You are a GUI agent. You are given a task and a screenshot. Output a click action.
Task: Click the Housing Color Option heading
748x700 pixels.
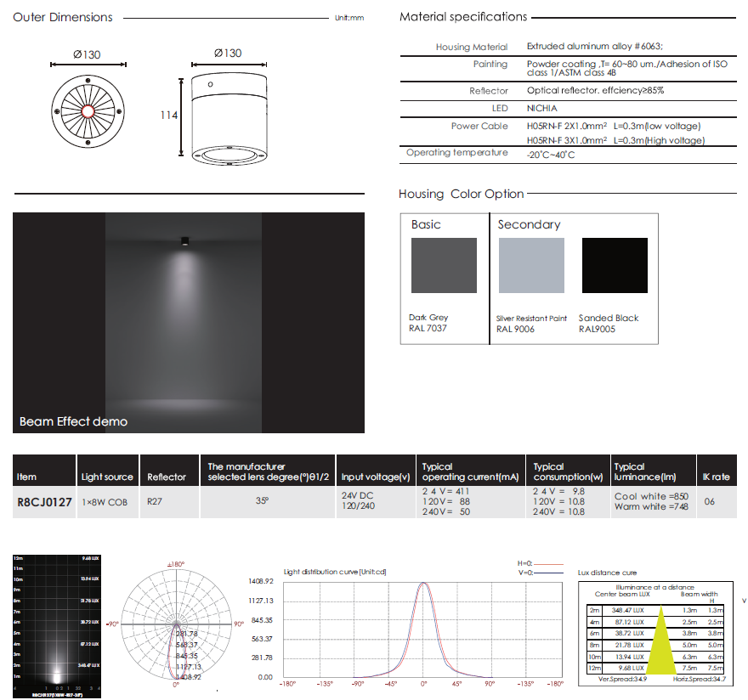pos(461,194)
